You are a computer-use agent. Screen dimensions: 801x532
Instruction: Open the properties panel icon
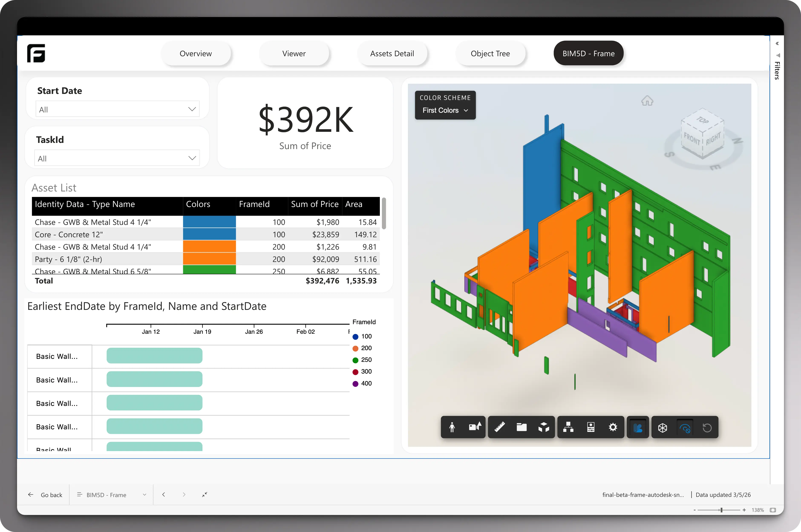tap(591, 427)
